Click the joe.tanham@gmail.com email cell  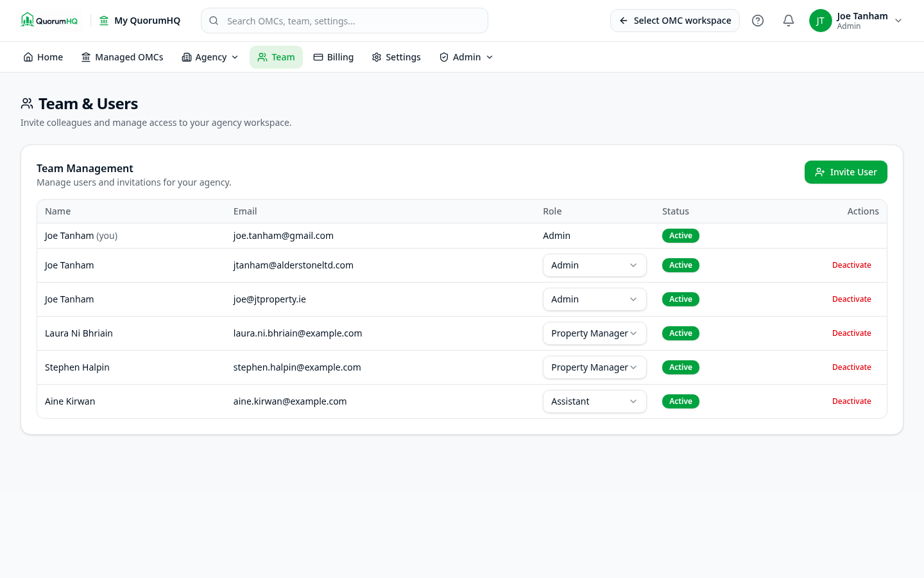[284, 236]
